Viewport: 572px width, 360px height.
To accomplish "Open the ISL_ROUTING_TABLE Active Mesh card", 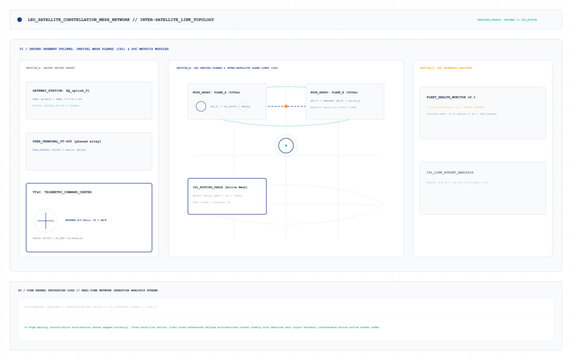I will 227,196.
